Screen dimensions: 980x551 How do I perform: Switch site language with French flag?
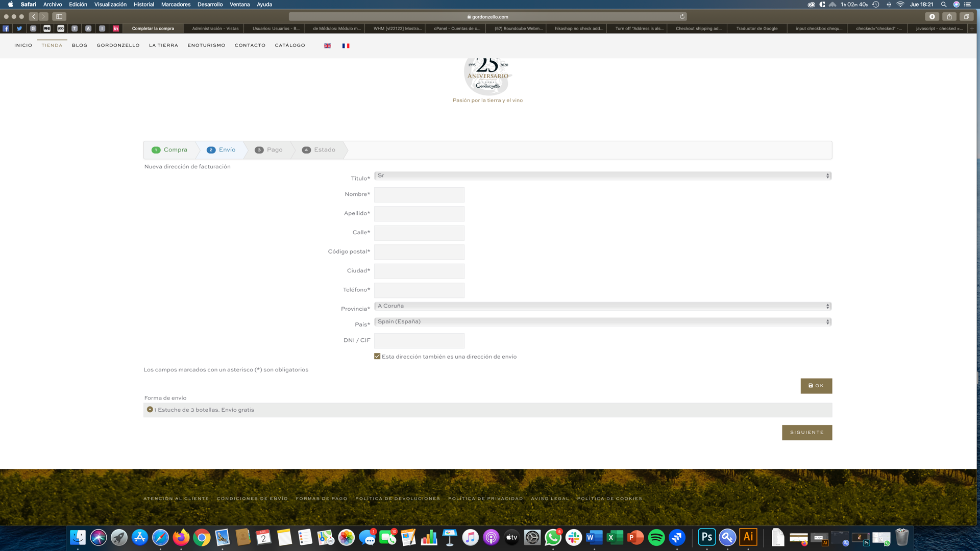[x=346, y=46]
